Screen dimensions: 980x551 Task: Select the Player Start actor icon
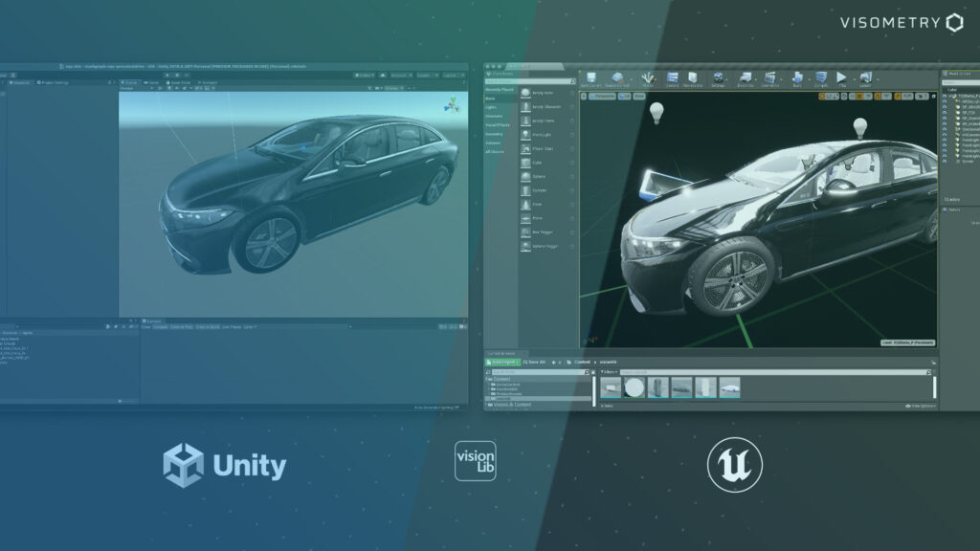525,148
